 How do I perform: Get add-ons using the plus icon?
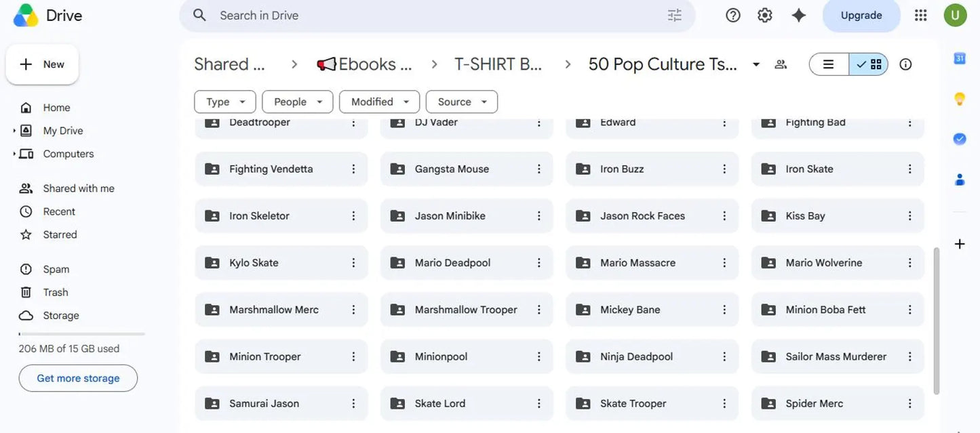click(960, 244)
